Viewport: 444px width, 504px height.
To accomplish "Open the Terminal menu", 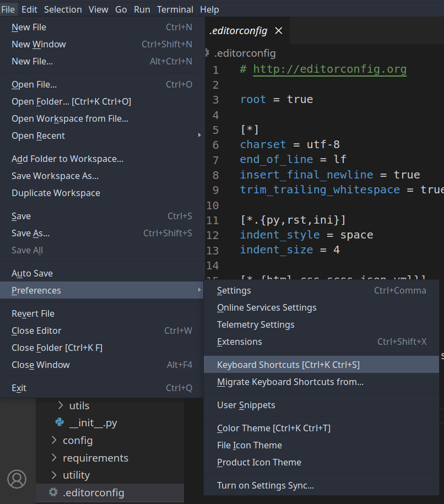I will tap(175, 9).
